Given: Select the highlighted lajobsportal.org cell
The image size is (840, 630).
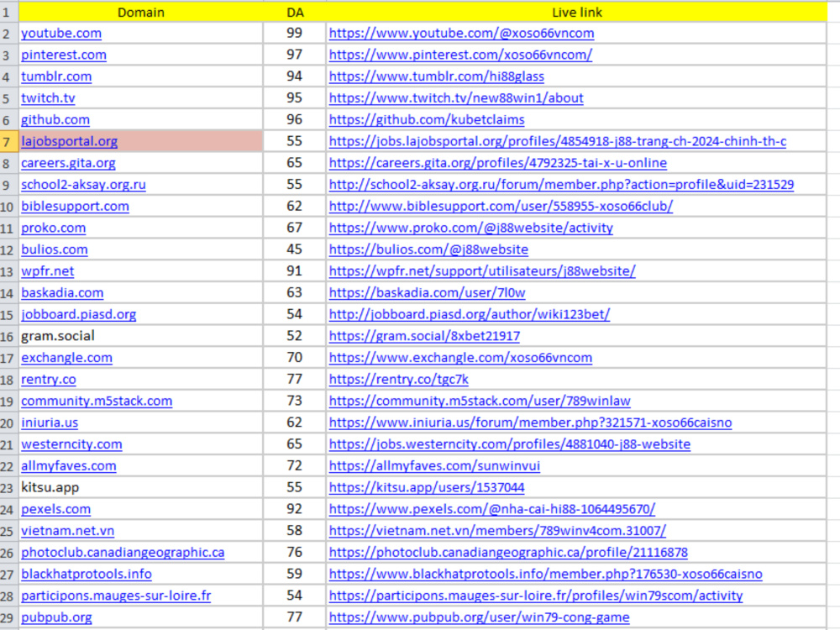Looking at the screenshot, I should (x=141, y=141).
